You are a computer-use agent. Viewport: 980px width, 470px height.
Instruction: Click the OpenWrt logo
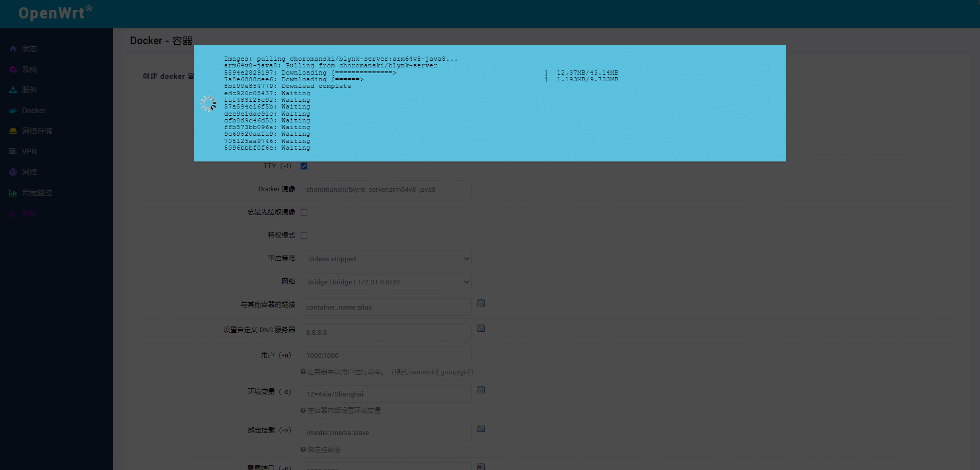pos(55,12)
